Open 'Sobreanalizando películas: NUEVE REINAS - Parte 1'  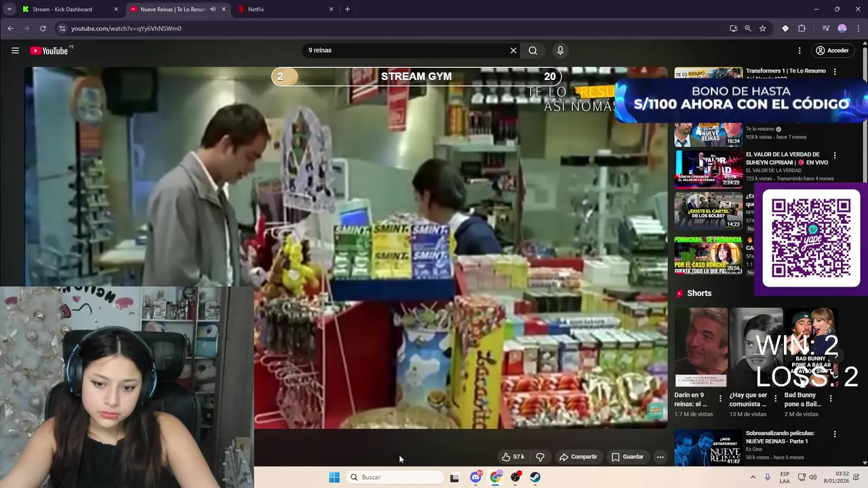click(x=780, y=437)
